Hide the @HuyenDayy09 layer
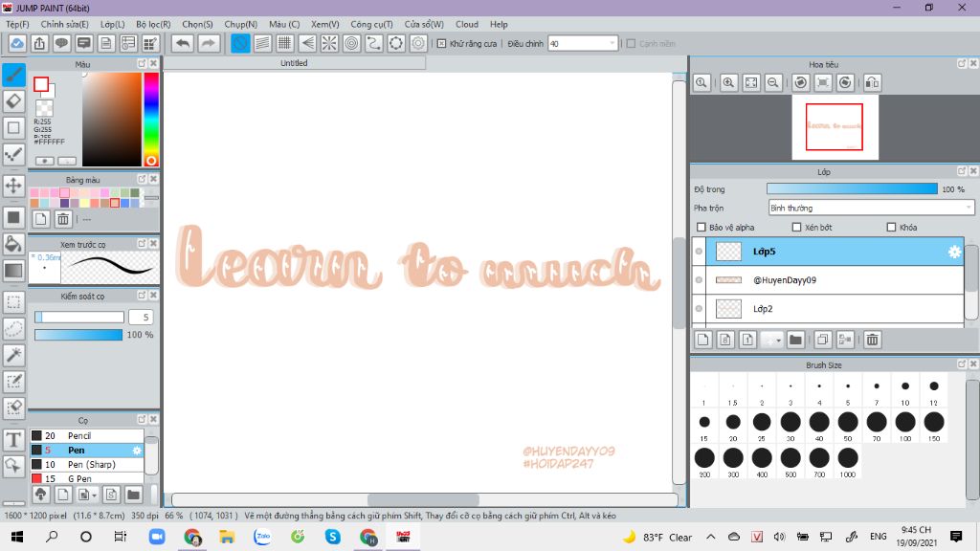The height and width of the screenshot is (551, 980). 699,280
